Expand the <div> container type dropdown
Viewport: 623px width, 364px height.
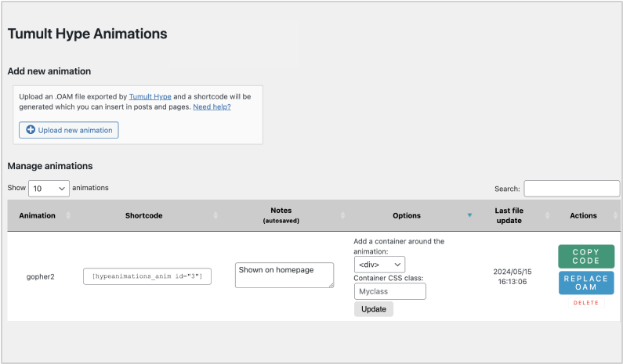click(x=379, y=265)
